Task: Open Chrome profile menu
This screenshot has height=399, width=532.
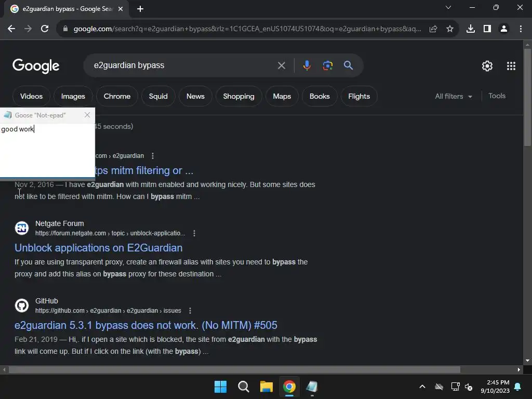Action: tap(504, 29)
